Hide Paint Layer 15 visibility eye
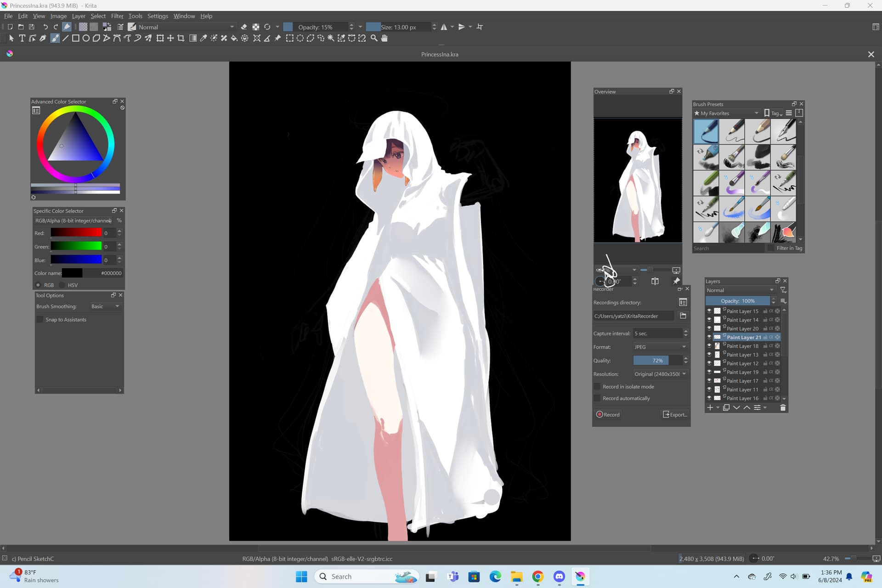The width and height of the screenshot is (882, 588). tap(709, 311)
